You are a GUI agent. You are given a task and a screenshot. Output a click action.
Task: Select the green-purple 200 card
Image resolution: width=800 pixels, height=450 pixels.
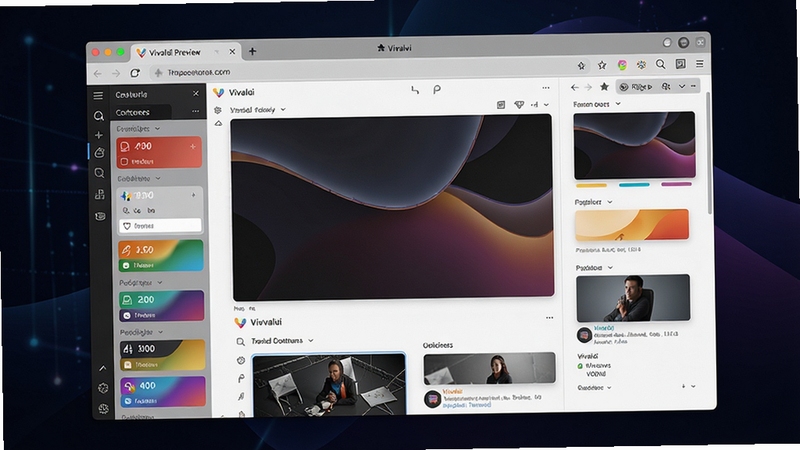pos(162,306)
